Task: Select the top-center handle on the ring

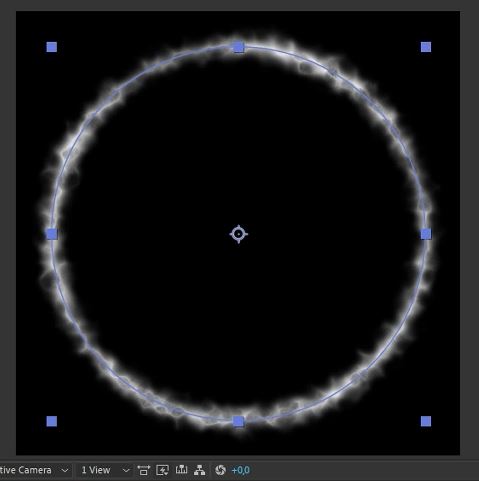Action: (239, 47)
